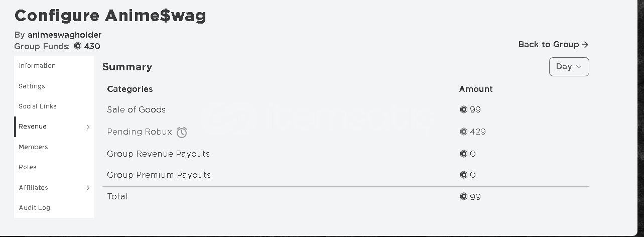
Task: Go to the Settings section
Action: [32, 86]
